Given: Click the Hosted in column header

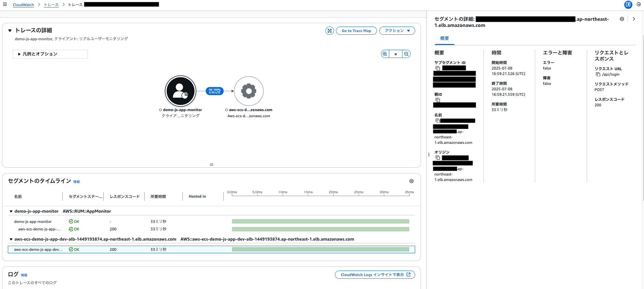Looking at the screenshot, I should click(x=197, y=197).
